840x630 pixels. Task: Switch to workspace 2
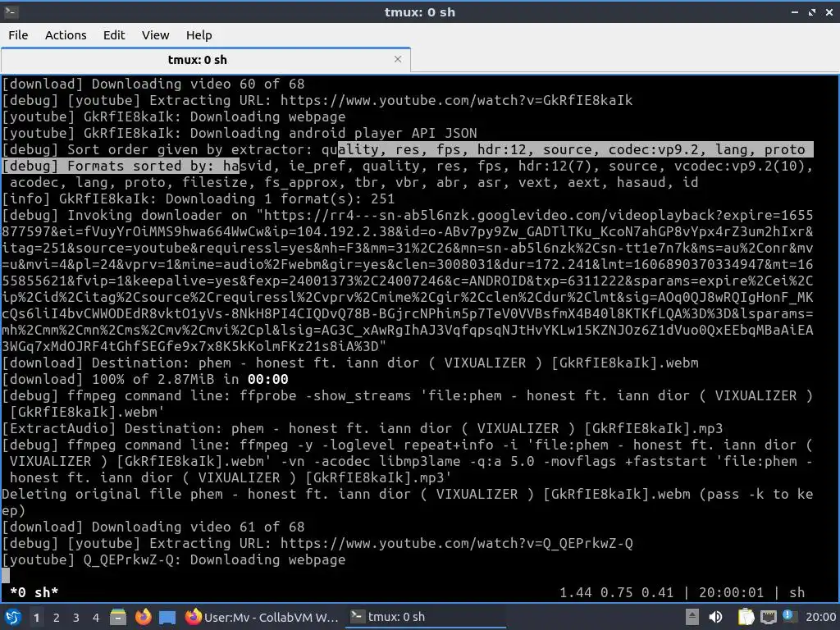(x=56, y=618)
